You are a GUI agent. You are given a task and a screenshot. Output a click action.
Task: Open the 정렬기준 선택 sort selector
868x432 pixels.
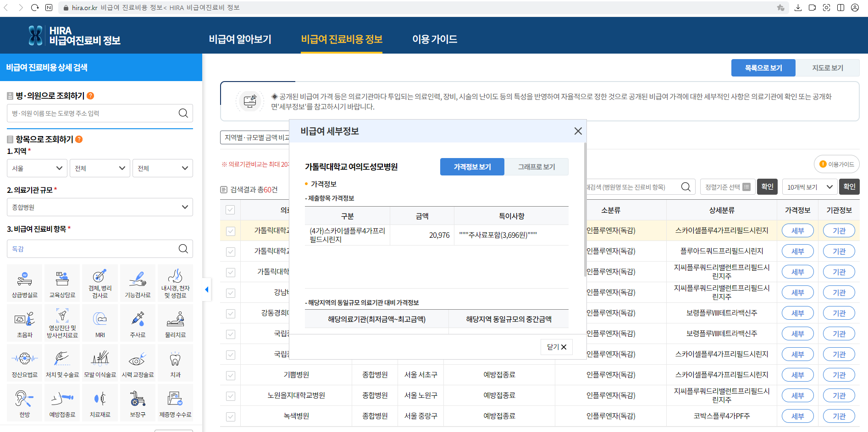click(x=727, y=187)
